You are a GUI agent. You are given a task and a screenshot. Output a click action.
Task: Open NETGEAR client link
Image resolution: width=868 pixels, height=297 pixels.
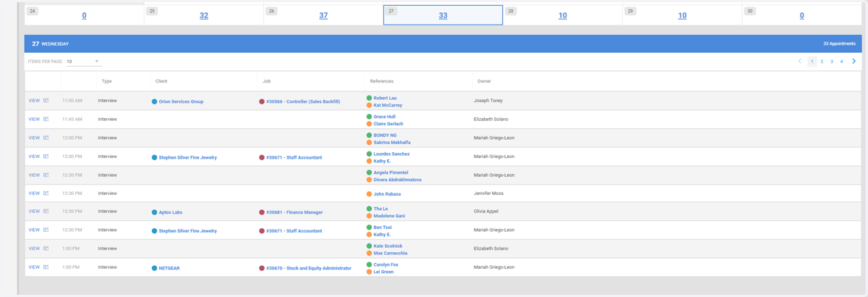click(169, 268)
